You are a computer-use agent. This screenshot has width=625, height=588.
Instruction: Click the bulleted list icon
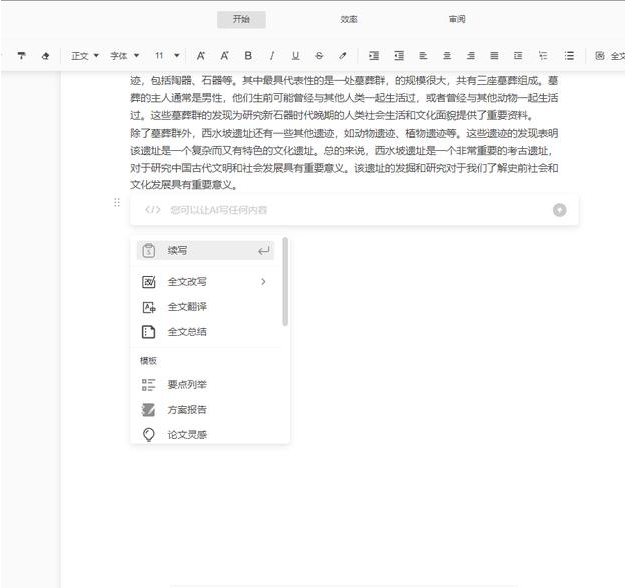[569, 56]
